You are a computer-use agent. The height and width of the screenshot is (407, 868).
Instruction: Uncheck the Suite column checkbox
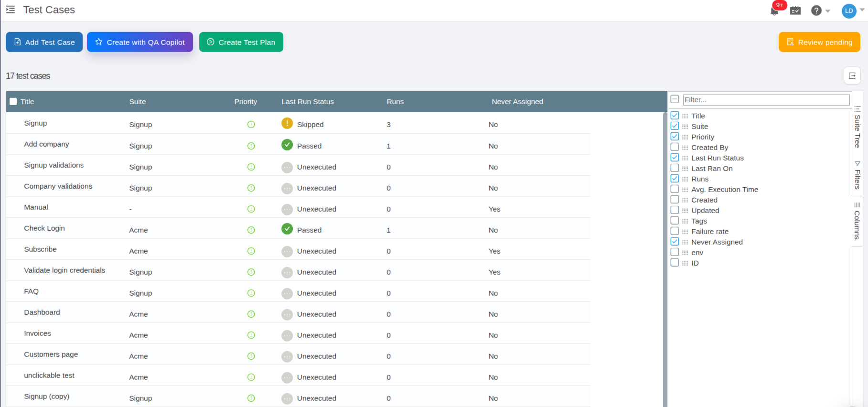point(675,126)
